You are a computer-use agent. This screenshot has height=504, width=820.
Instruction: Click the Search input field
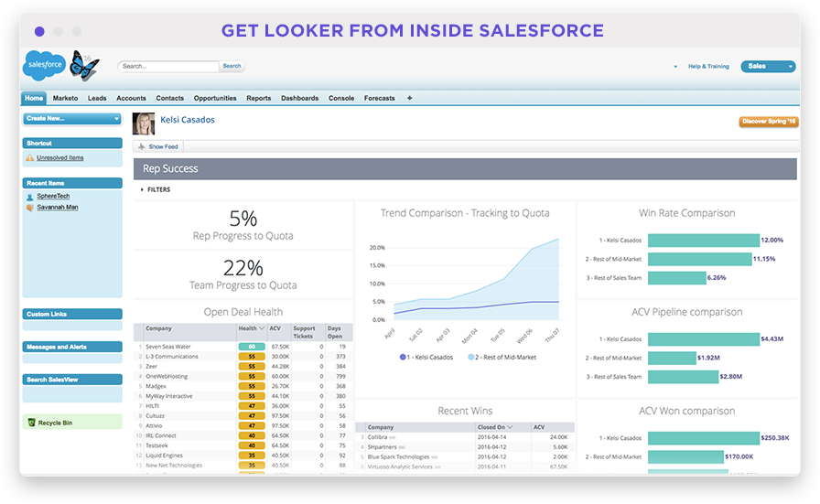(x=168, y=67)
